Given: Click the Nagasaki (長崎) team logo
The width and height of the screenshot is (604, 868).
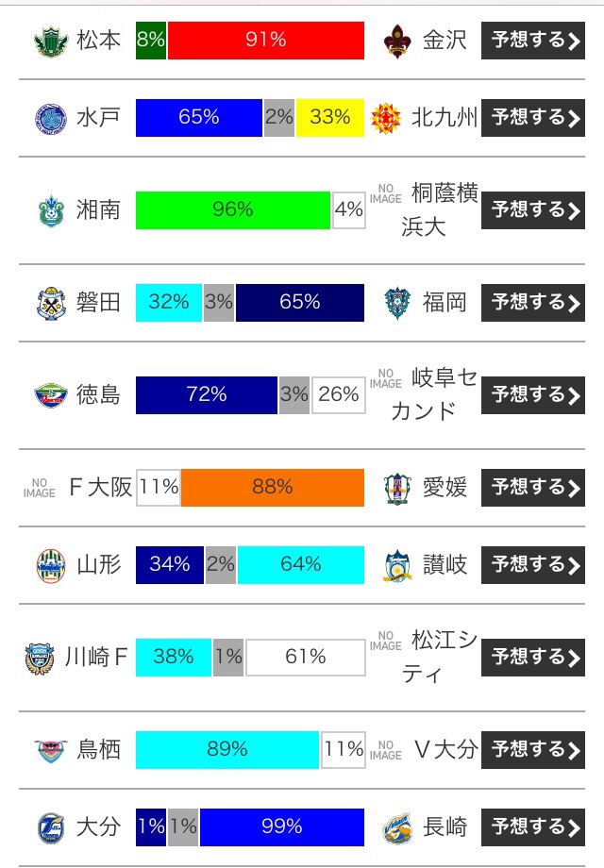Looking at the screenshot, I should 397,828.
